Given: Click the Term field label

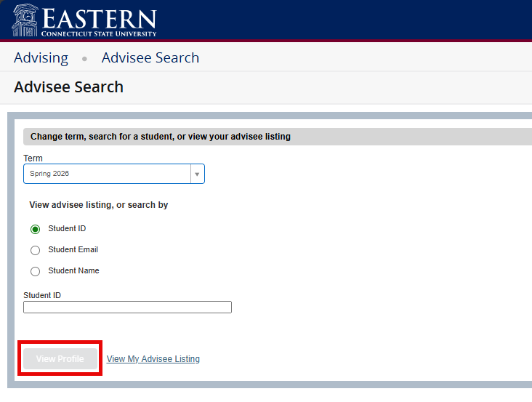Looking at the screenshot, I should (x=33, y=158).
